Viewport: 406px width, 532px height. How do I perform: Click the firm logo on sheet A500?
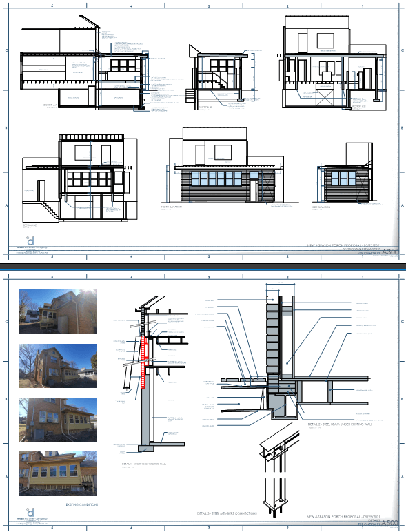[x=30, y=512]
